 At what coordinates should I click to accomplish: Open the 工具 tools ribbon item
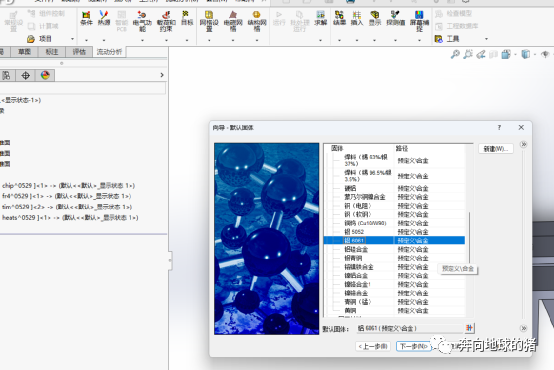(447, 39)
